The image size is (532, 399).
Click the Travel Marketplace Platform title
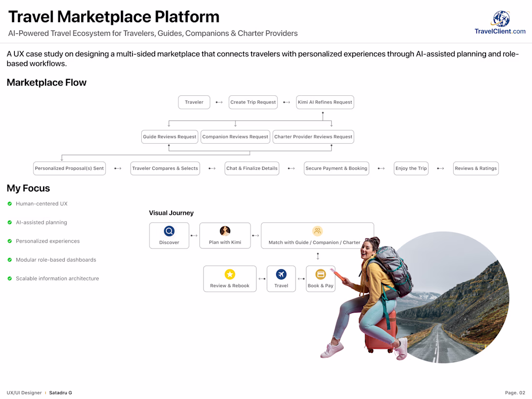[114, 16]
